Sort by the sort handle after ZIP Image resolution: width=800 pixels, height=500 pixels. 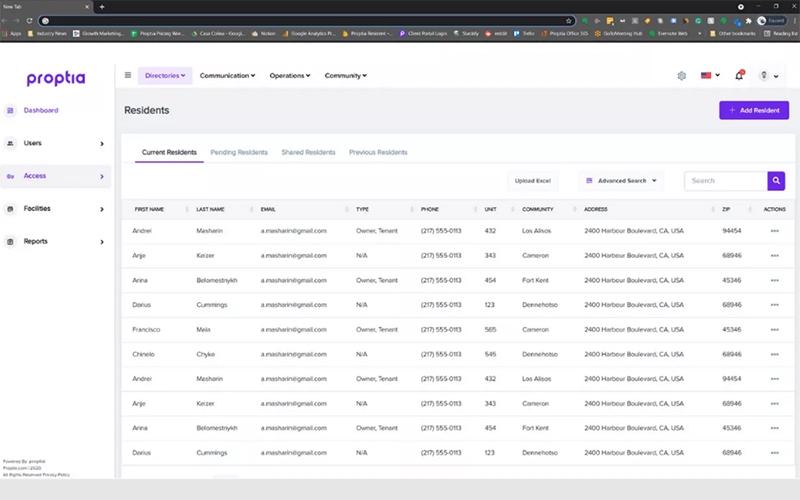[749, 209]
